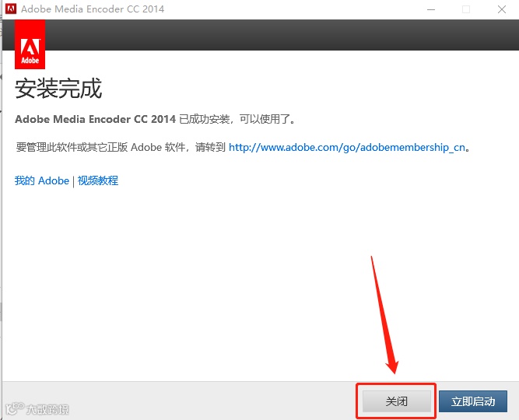
Task: Open the 我的 Adobe link
Action: tap(42, 180)
